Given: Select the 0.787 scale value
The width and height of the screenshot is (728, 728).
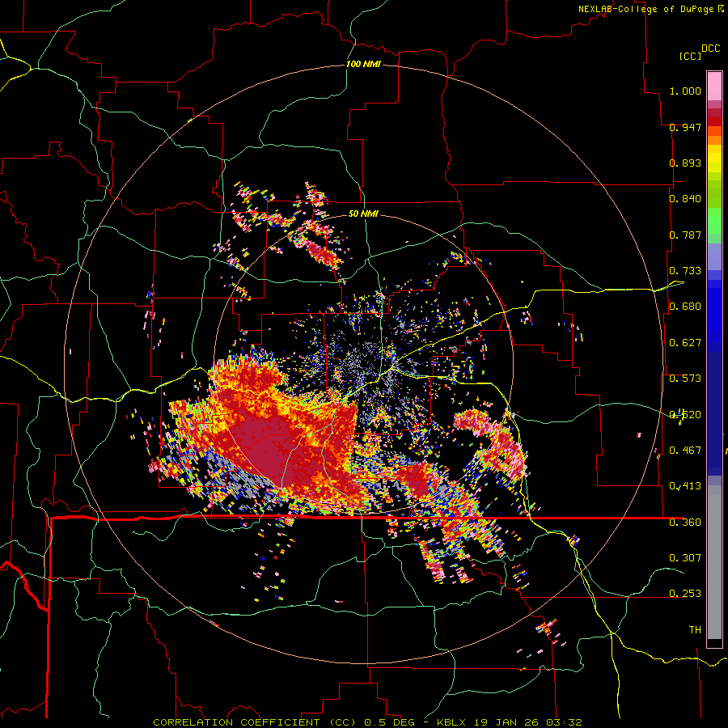Looking at the screenshot, I should pos(685,235).
